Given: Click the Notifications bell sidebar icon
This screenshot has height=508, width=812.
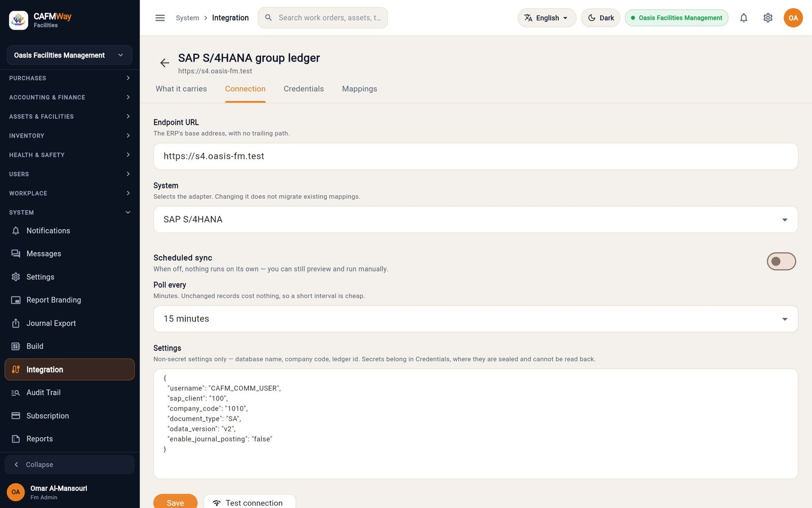Looking at the screenshot, I should (x=16, y=231).
